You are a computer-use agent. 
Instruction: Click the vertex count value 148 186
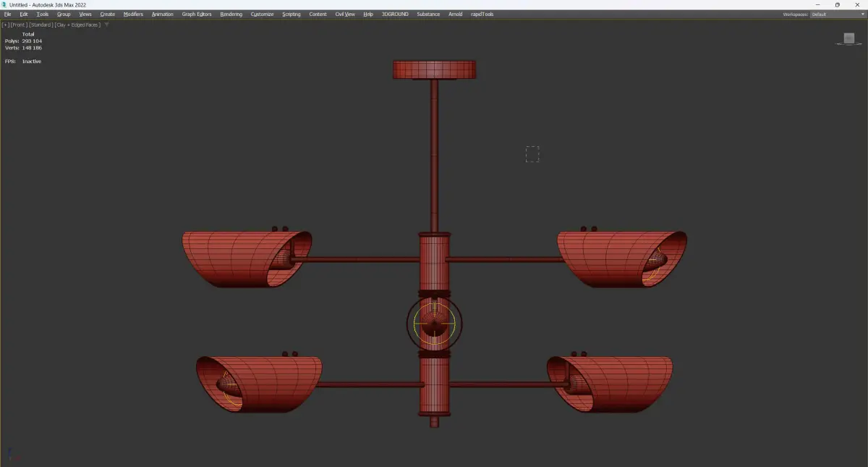[32, 47]
